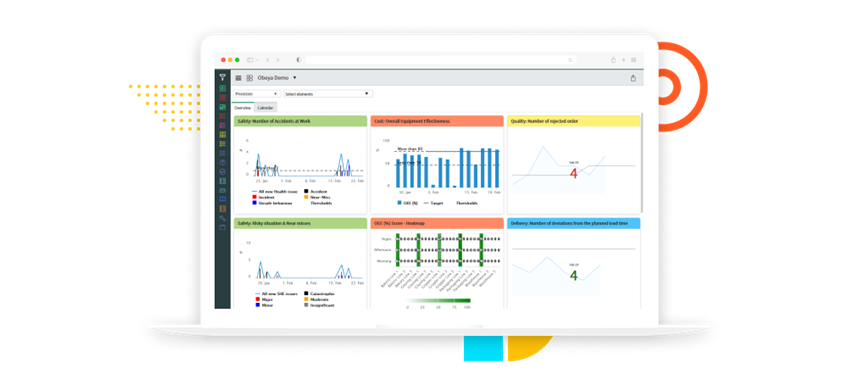860x375 pixels.
Task: Toggle the Near-Miss legend entry
Action: tap(317, 197)
